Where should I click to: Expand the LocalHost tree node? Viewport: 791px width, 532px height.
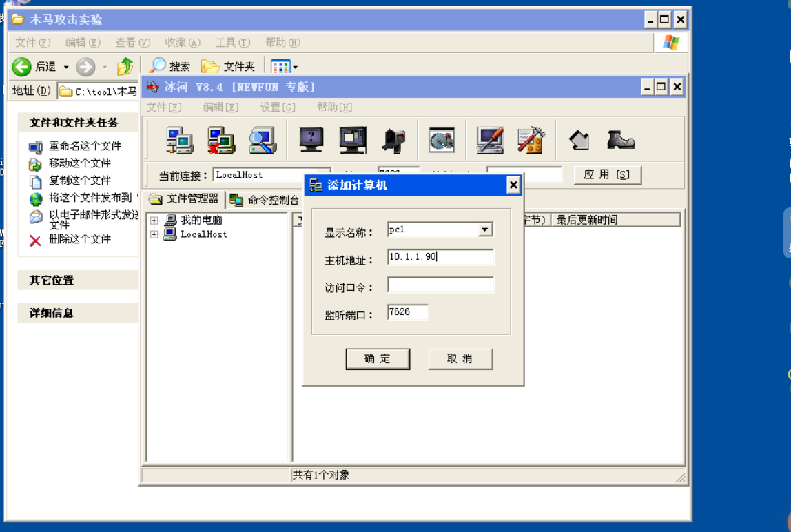coord(154,234)
